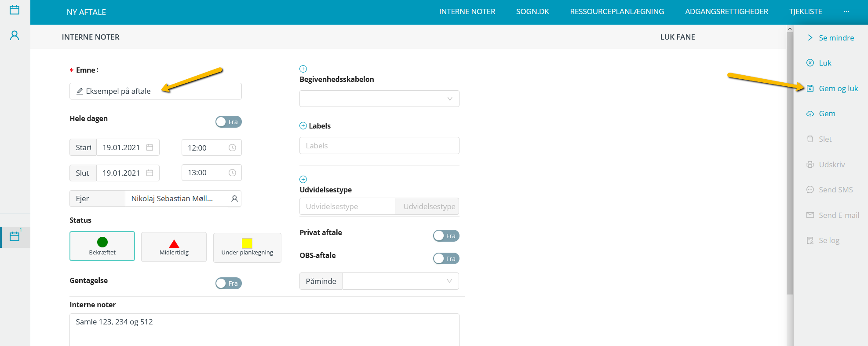The image size is (868, 346).
Task: Enable the Privat aftale switch
Action: coord(446,236)
